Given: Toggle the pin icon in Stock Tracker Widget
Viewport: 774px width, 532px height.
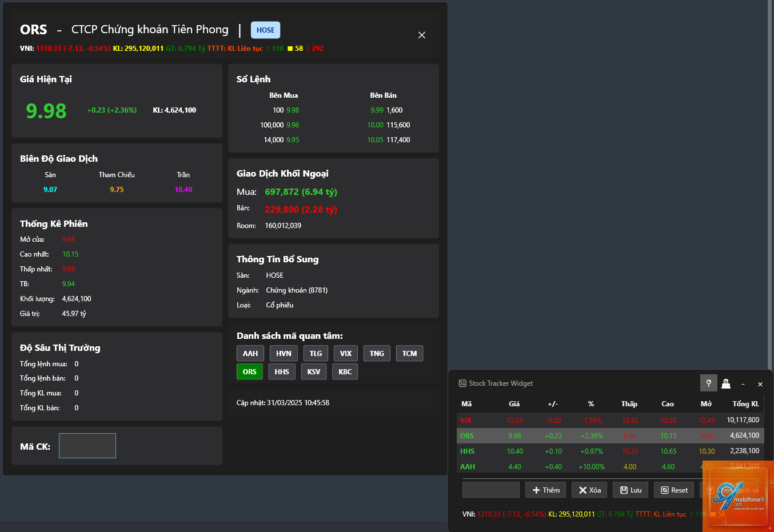Looking at the screenshot, I should tap(709, 383).
